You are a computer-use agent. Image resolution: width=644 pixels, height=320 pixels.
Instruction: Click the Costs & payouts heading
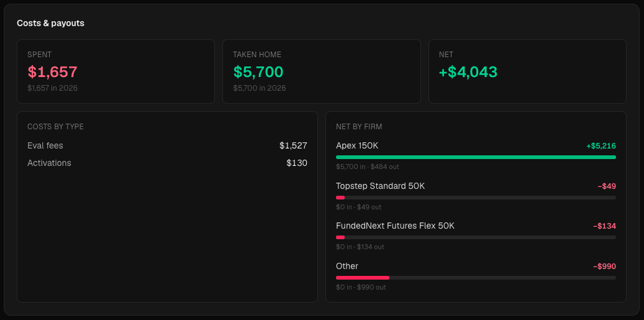click(x=50, y=23)
